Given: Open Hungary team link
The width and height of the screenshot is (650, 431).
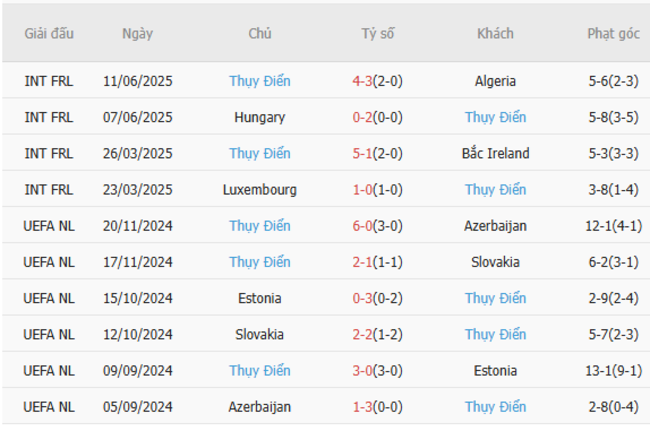Looking at the screenshot, I should pos(260,117).
